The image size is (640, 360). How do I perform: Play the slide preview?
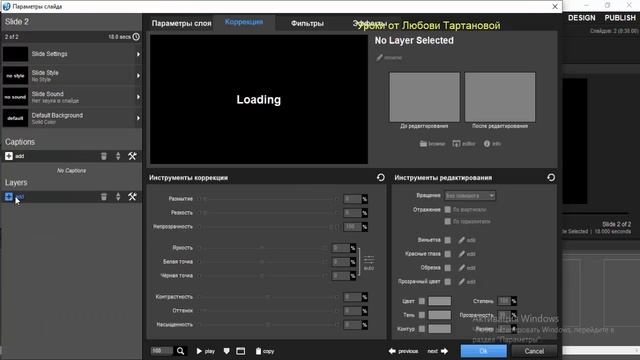click(x=205, y=351)
